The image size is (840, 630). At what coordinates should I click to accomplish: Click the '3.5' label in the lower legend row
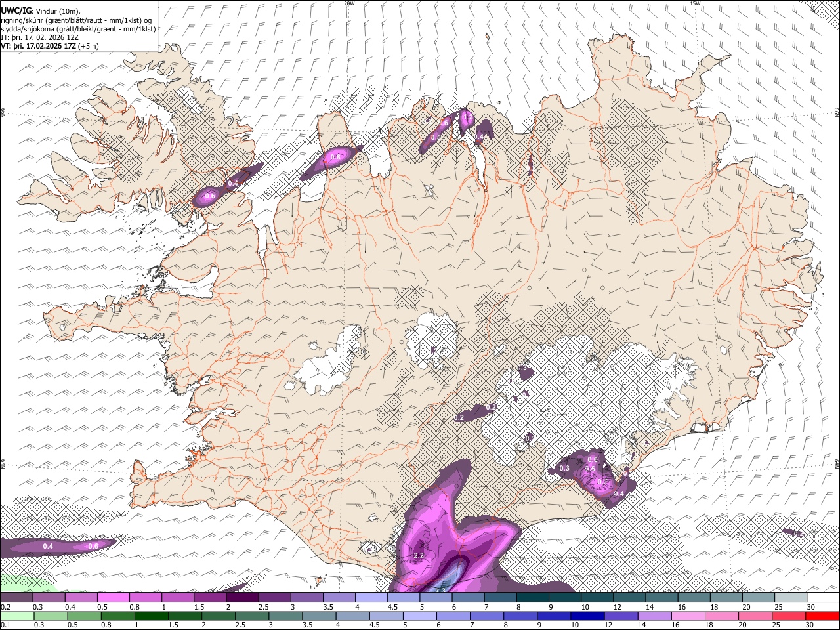click(306, 625)
